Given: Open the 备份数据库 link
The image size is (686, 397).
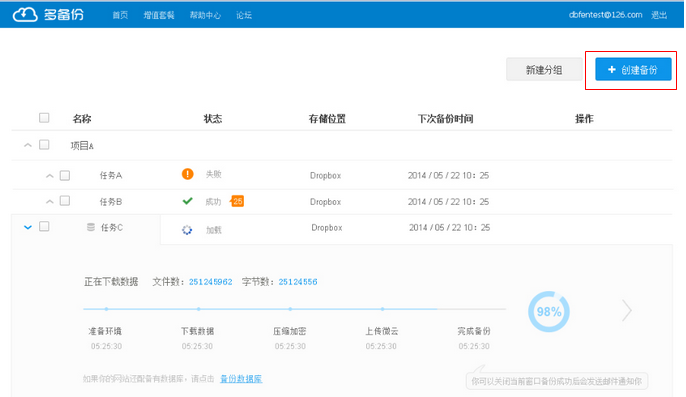Looking at the screenshot, I should click(x=241, y=379).
